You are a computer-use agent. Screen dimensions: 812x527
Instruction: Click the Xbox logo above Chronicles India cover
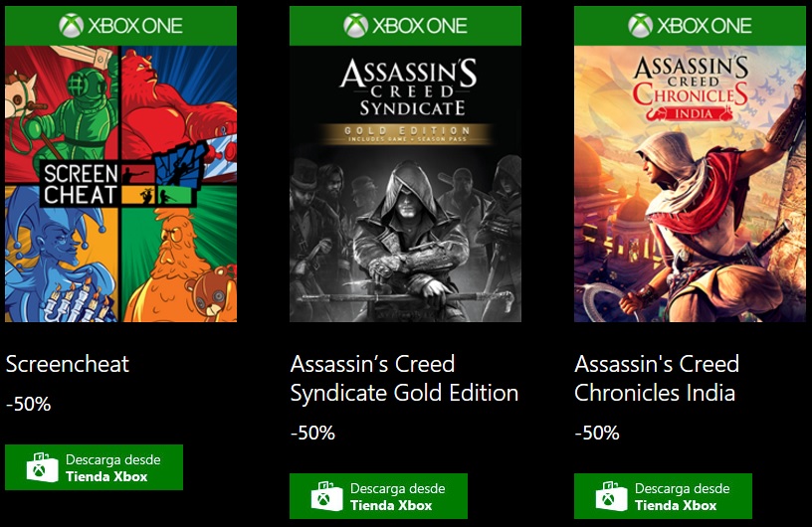click(640, 26)
